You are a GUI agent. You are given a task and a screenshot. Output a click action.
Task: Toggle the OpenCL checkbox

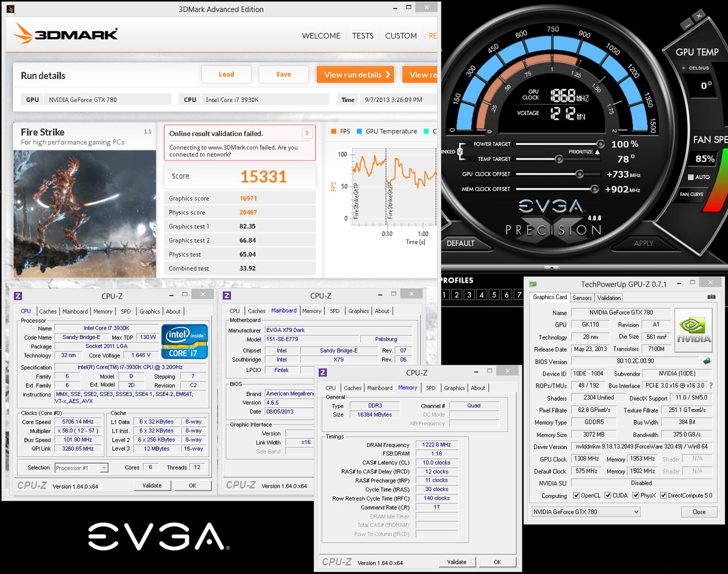(576, 496)
